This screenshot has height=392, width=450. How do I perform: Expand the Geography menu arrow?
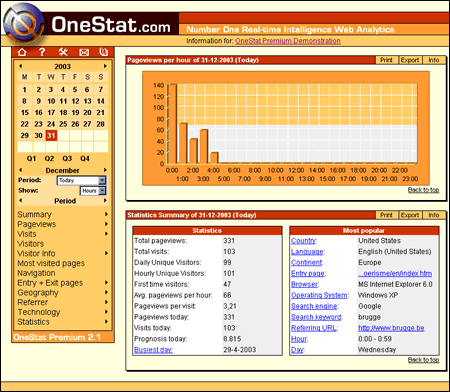(106, 292)
